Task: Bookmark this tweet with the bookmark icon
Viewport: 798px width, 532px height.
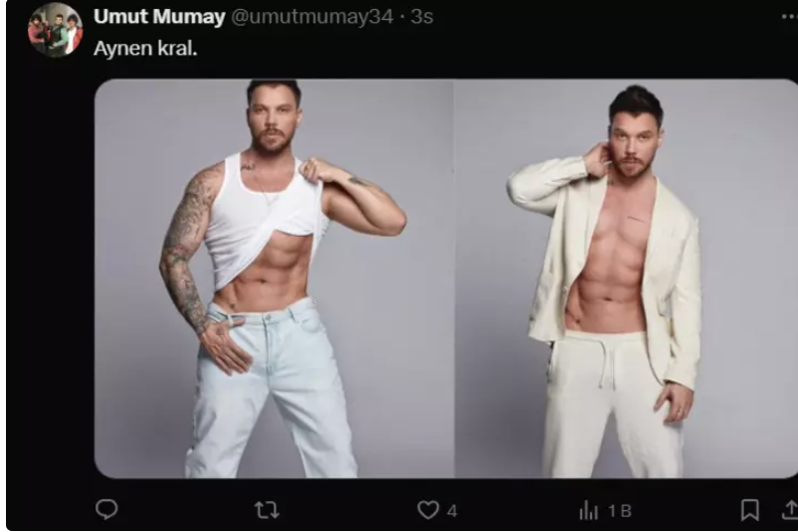Action: coord(749,510)
